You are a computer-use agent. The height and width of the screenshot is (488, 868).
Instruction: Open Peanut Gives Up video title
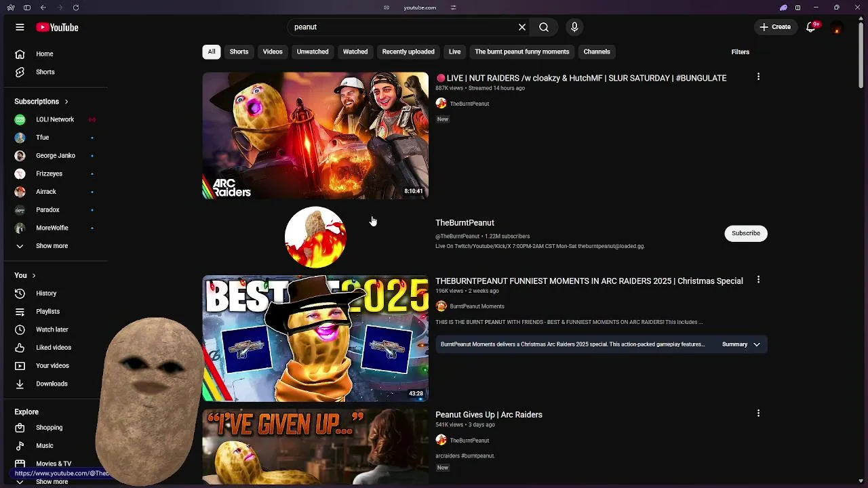tap(489, 415)
